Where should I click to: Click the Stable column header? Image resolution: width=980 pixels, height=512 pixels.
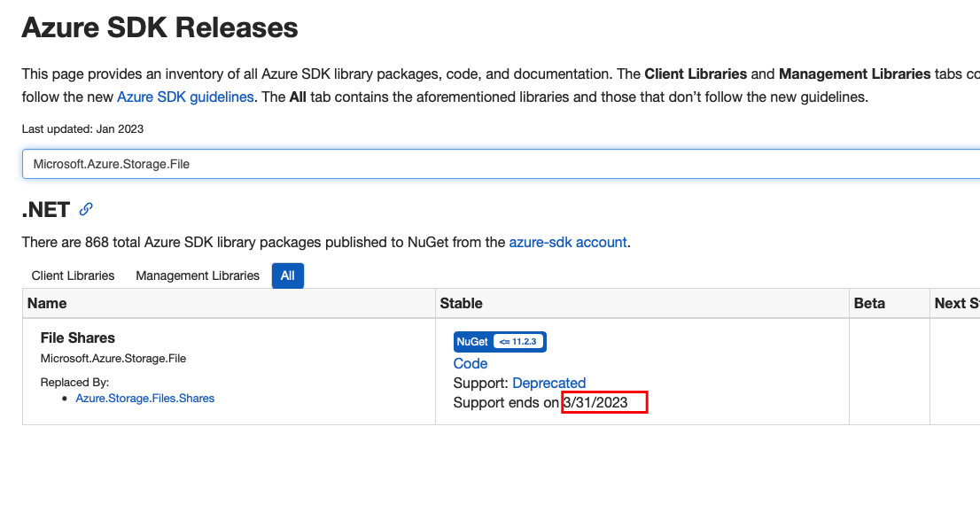click(x=455, y=303)
